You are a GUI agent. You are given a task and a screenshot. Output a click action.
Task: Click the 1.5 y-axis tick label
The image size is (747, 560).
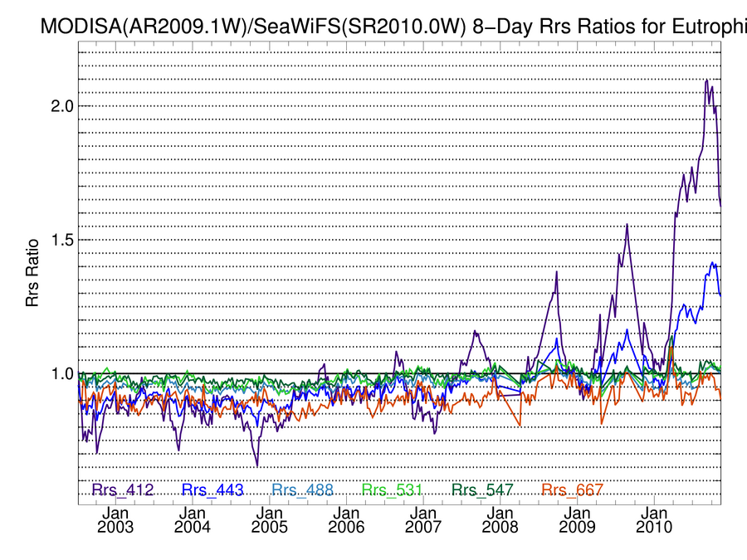[x=62, y=240]
